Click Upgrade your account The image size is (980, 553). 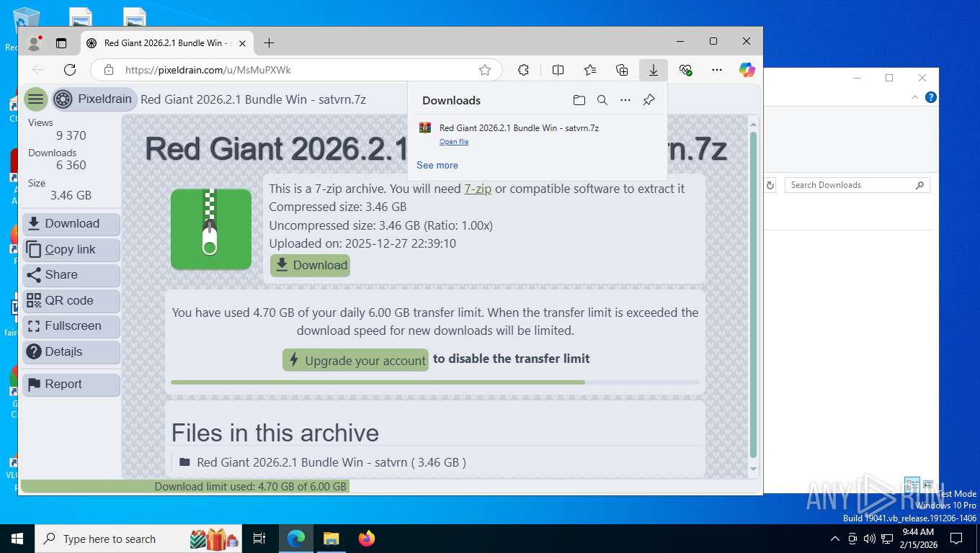tap(355, 360)
